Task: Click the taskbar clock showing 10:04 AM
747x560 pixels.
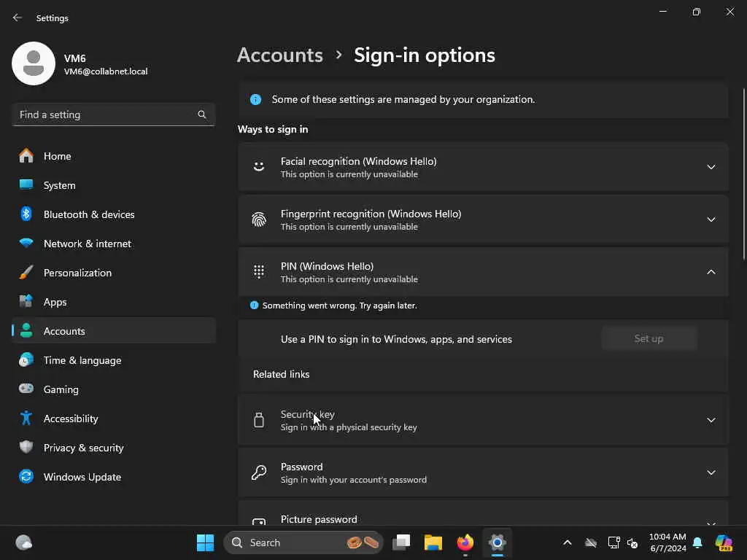Action: tap(667, 542)
